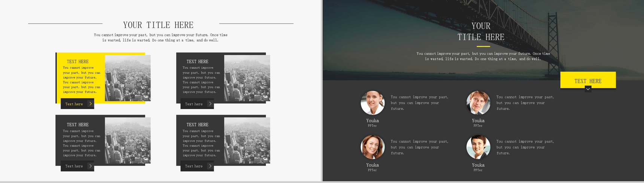Image resolution: width=644 pixels, height=183 pixels.
Task: Click the 'Text here' button in top-right dark card
Action: [x=197, y=104]
